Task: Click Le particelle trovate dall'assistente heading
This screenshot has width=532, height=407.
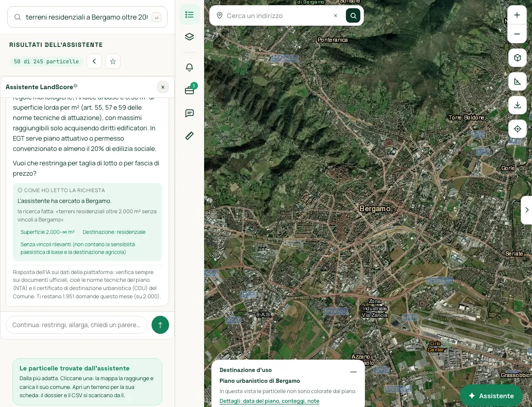Action: 74,368
